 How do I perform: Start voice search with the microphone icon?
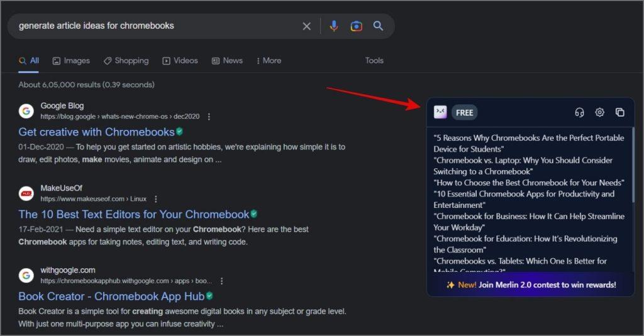[x=334, y=26]
